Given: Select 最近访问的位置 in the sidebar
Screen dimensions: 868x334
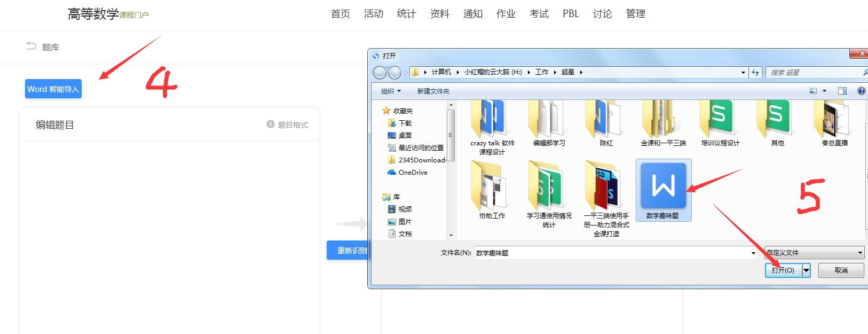Looking at the screenshot, I should (416, 147).
